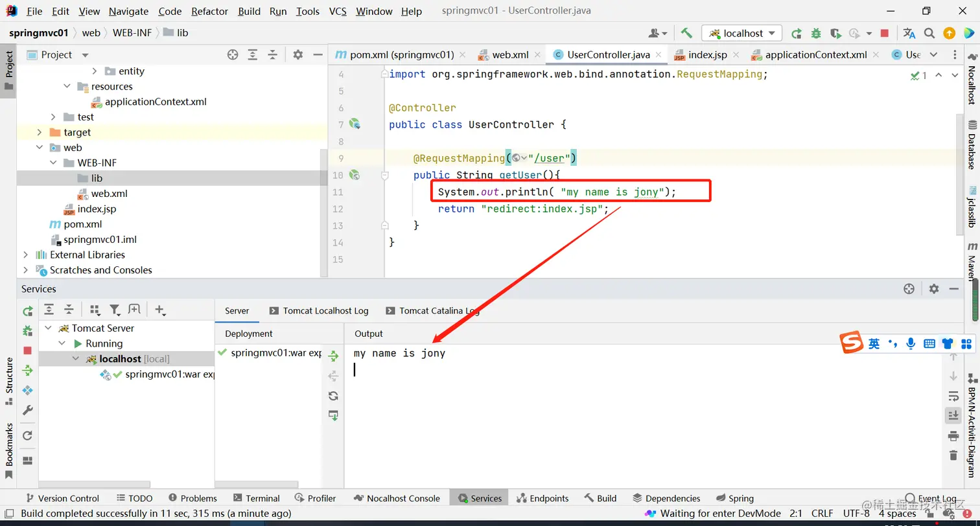The width and height of the screenshot is (980, 526).
Task: Click the green Rerun icon in main toolbar
Action: [x=797, y=33]
